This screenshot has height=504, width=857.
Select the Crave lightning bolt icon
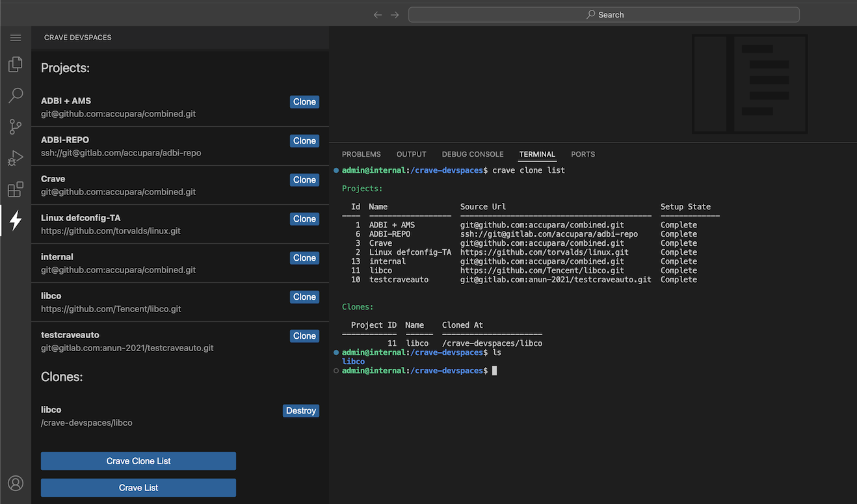[x=16, y=220]
